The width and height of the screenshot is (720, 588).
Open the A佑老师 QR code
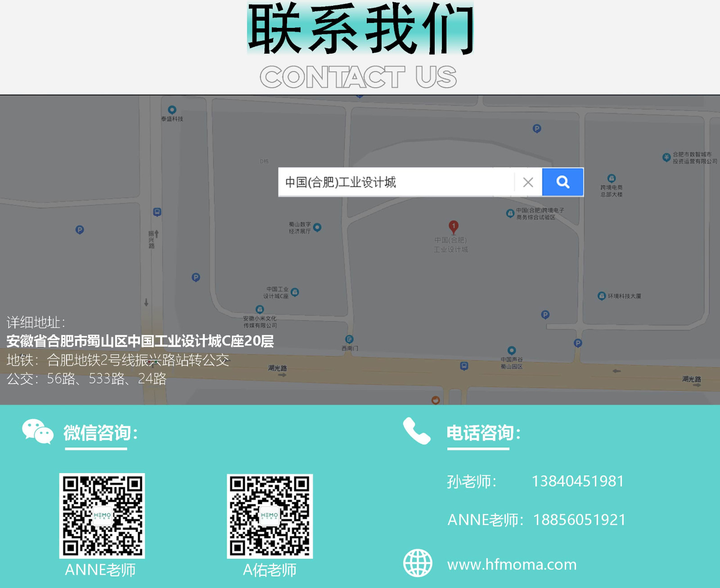270,516
